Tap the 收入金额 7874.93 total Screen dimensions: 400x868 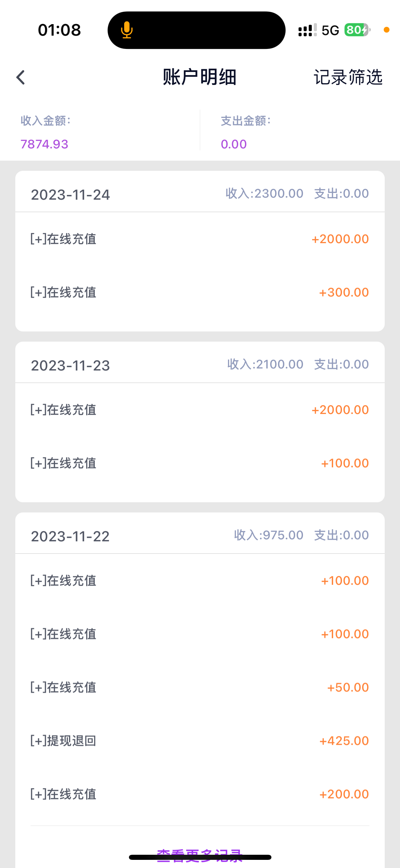tap(44, 144)
